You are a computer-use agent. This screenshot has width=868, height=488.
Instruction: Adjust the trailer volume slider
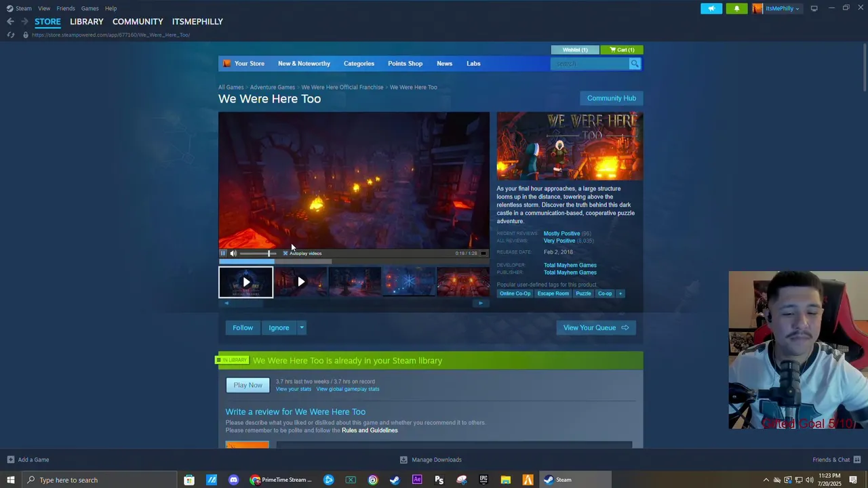click(x=258, y=253)
